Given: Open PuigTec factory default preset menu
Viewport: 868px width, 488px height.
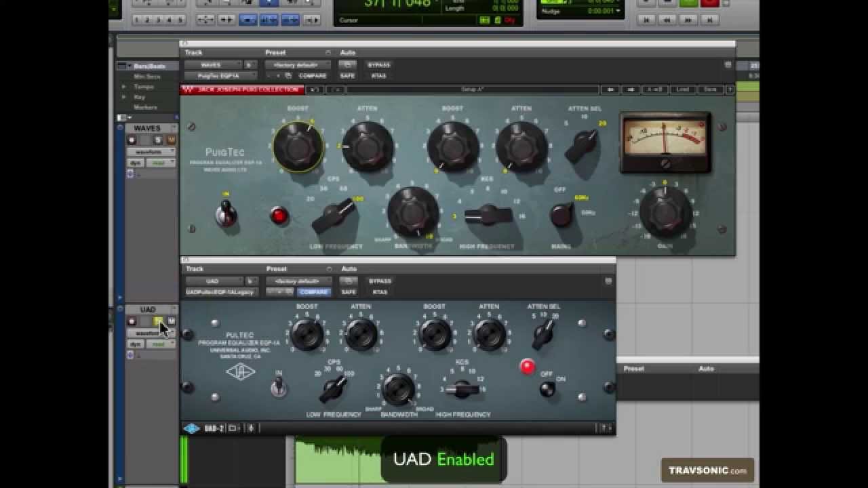Looking at the screenshot, I should point(298,65).
